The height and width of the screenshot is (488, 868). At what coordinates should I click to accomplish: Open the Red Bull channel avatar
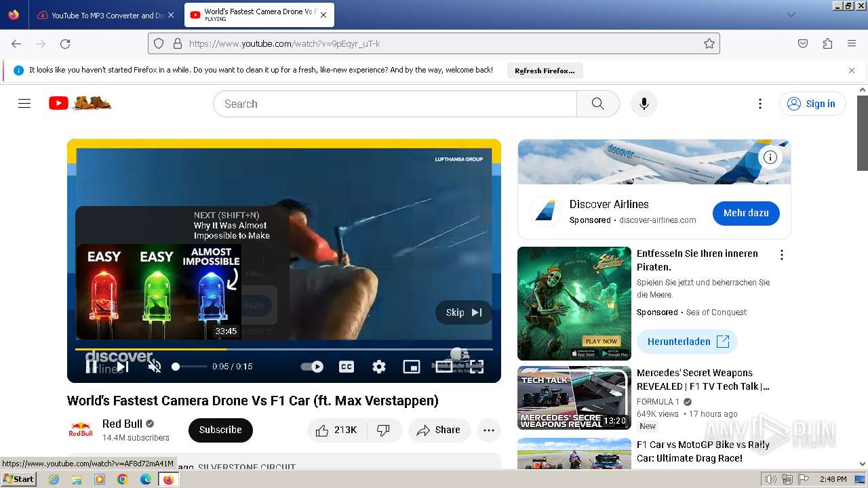coord(81,430)
